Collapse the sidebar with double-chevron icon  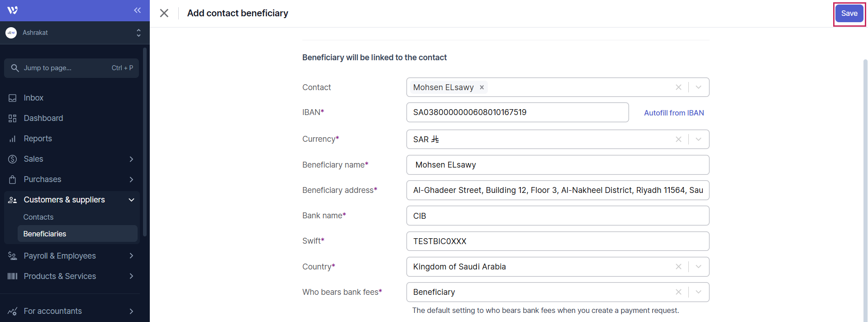coord(137,10)
